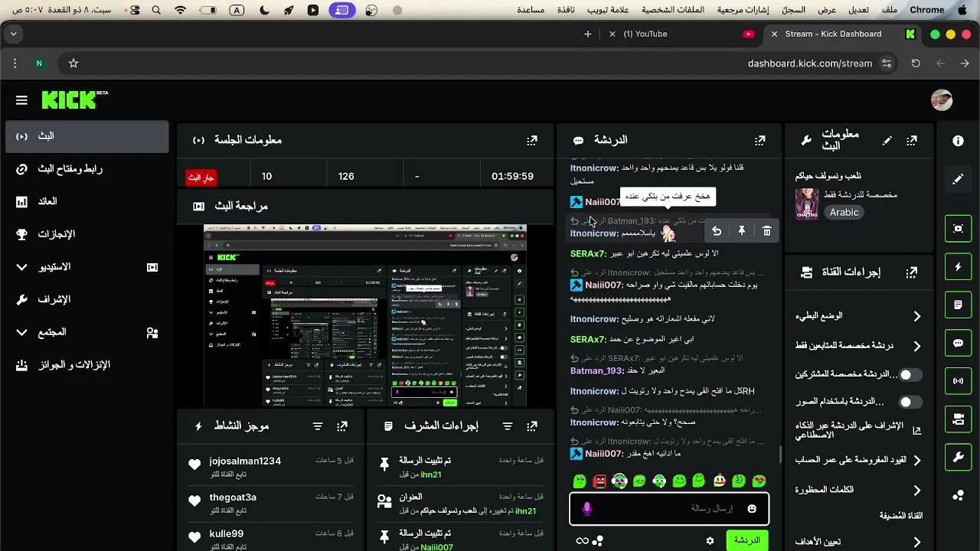Image resolution: width=980 pixels, height=551 pixels.
Task: Pop out the Chat (الدردشة) panel
Action: [759, 140]
